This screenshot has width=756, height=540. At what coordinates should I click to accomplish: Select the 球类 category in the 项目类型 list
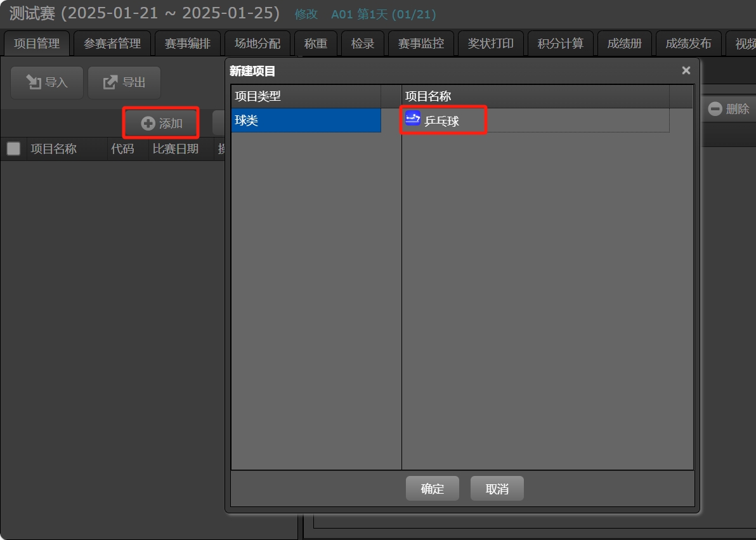tap(306, 120)
